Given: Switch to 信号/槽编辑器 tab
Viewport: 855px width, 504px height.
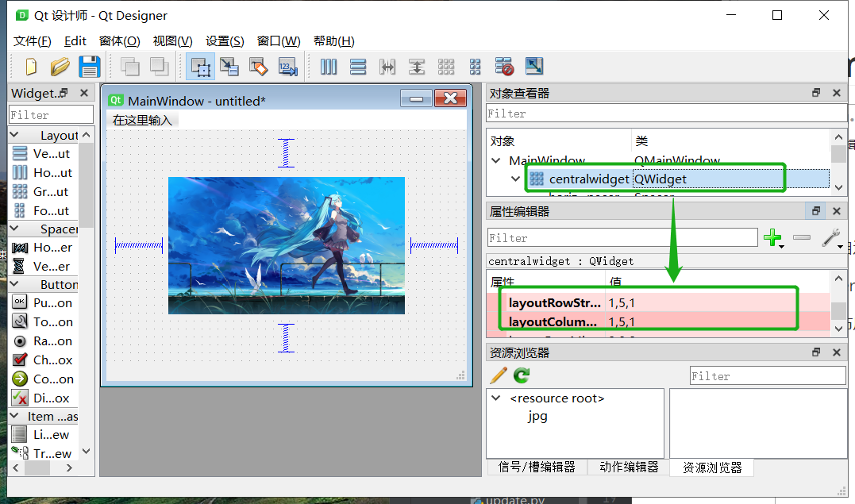Looking at the screenshot, I should (537, 467).
